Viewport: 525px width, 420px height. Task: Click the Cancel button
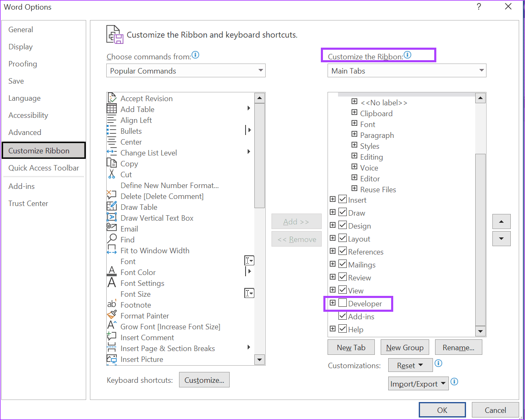[x=495, y=410]
